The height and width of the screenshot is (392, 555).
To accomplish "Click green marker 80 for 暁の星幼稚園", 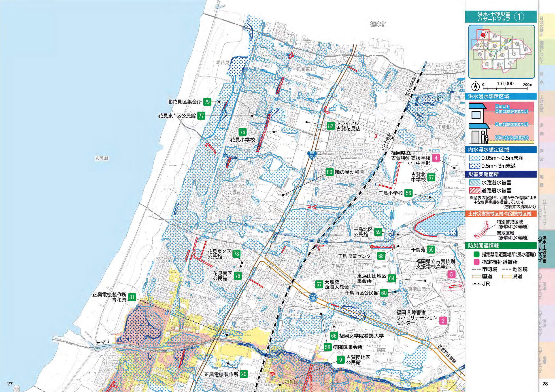I will 330,172.
